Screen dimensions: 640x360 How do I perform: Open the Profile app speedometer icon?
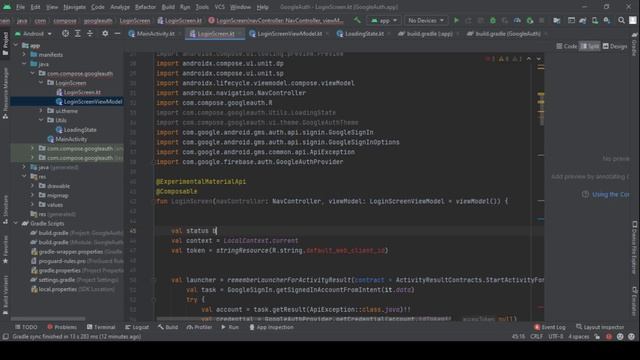point(517,20)
